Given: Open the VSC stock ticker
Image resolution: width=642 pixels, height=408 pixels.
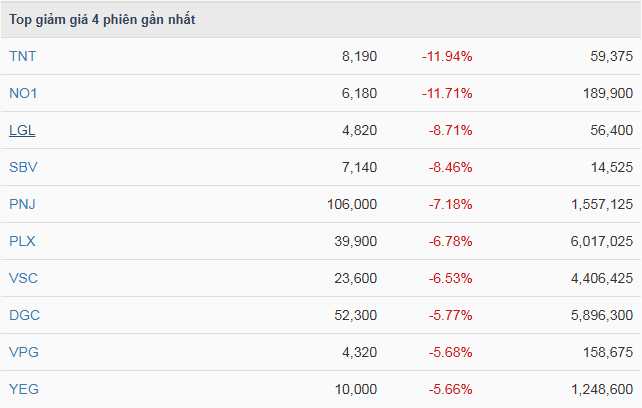Looking at the screenshot, I should click(23, 278).
